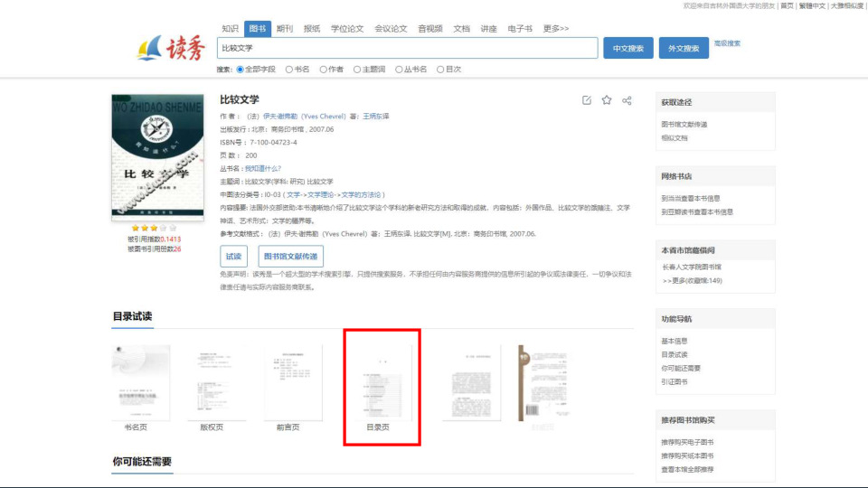Expand >>更多(收藏馆:149) libraries
The height and width of the screenshot is (488, 868).
click(693, 281)
